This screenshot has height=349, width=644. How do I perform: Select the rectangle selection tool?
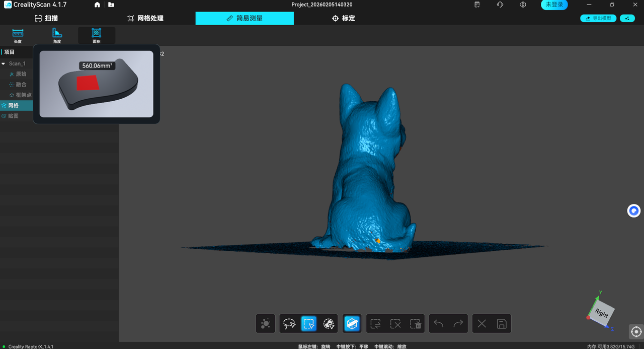point(309,323)
